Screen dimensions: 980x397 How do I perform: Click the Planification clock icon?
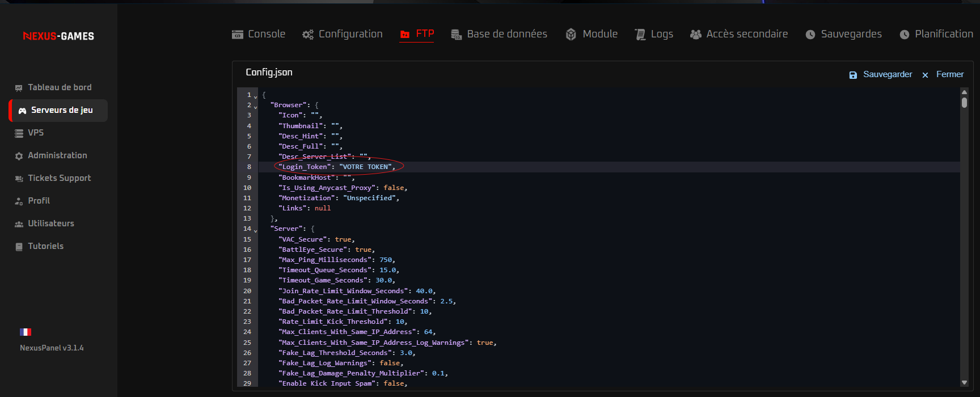tap(905, 35)
